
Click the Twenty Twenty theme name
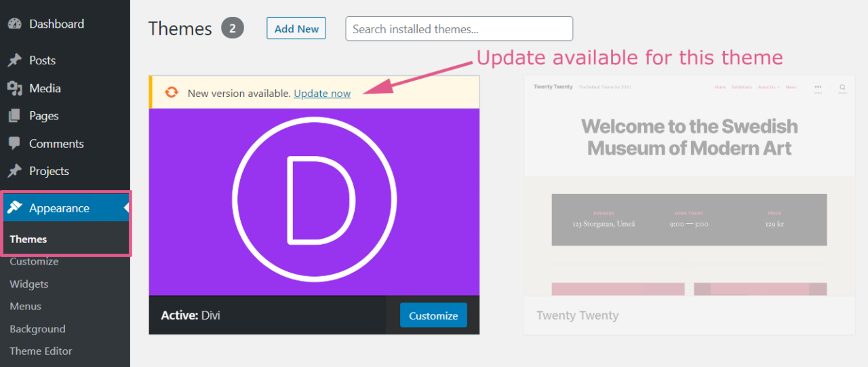(577, 315)
